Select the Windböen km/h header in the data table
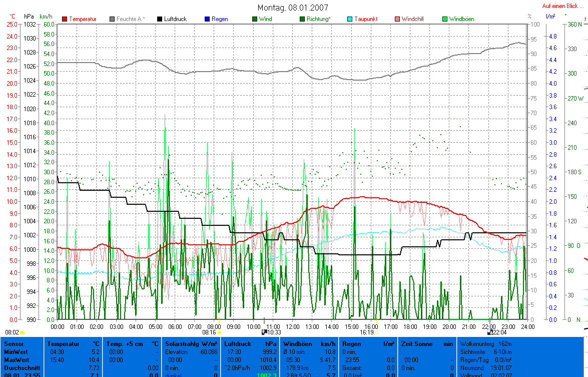 pyautogui.click(x=309, y=344)
